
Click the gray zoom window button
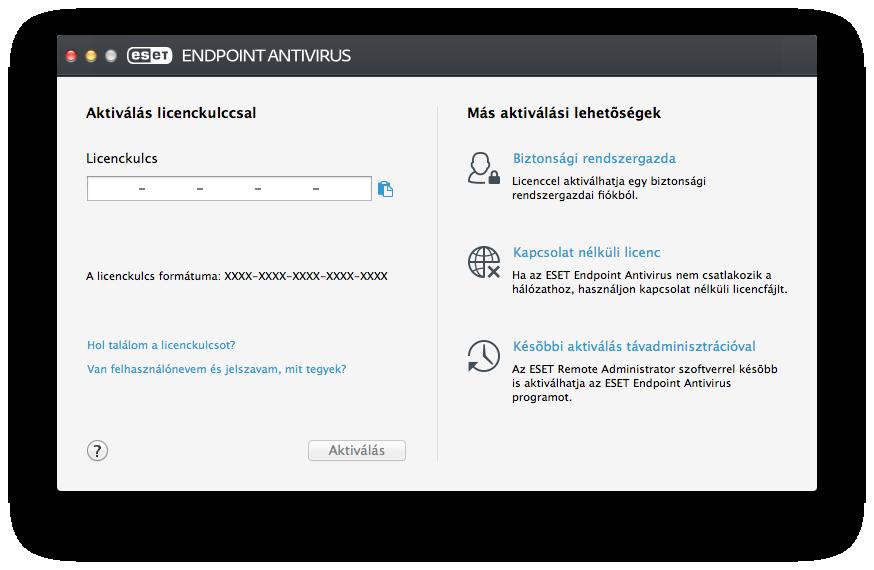[111, 56]
